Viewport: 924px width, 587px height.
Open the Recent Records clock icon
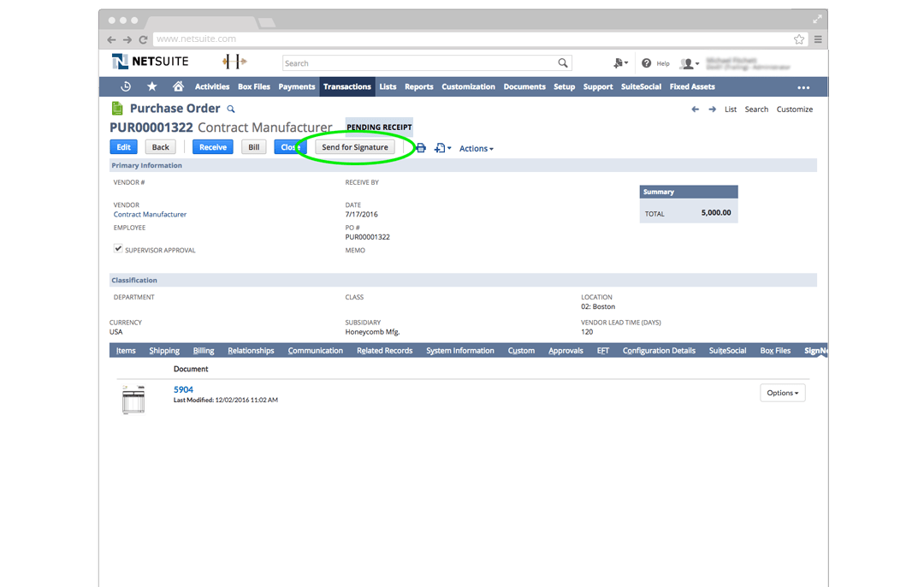[x=126, y=86]
